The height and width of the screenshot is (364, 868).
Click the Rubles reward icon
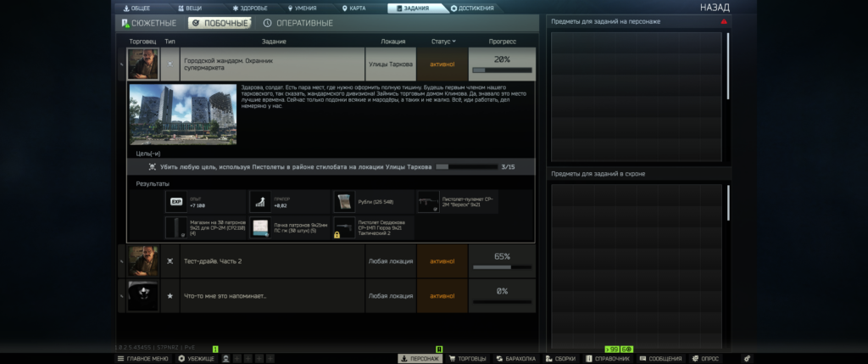(343, 202)
